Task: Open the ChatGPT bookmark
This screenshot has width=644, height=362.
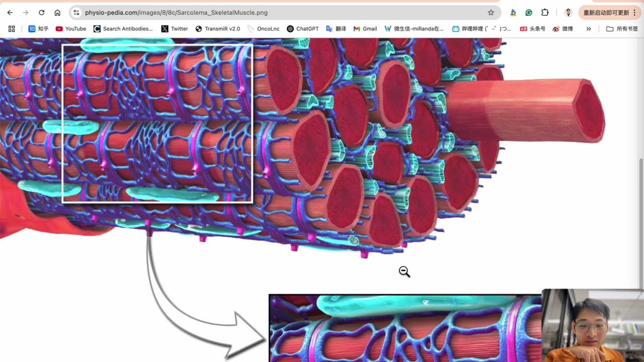Action: pos(303,29)
